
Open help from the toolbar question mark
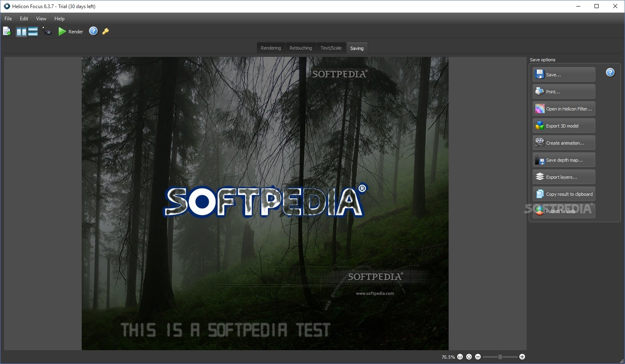click(93, 31)
